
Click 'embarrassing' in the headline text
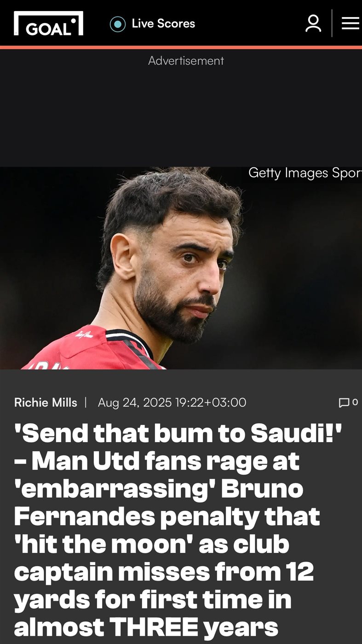coord(115,489)
